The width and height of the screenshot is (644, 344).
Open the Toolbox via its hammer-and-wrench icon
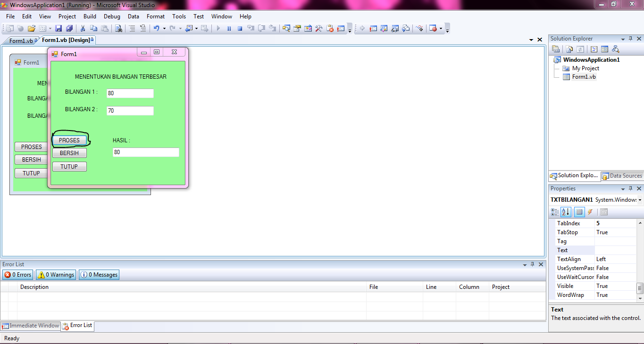[319, 28]
